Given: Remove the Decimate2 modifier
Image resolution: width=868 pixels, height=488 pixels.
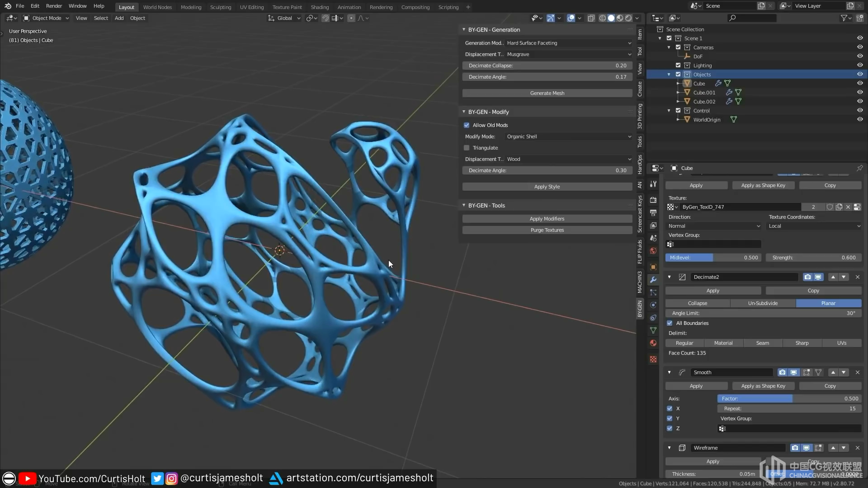Looking at the screenshot, I should tap(858, 277).
